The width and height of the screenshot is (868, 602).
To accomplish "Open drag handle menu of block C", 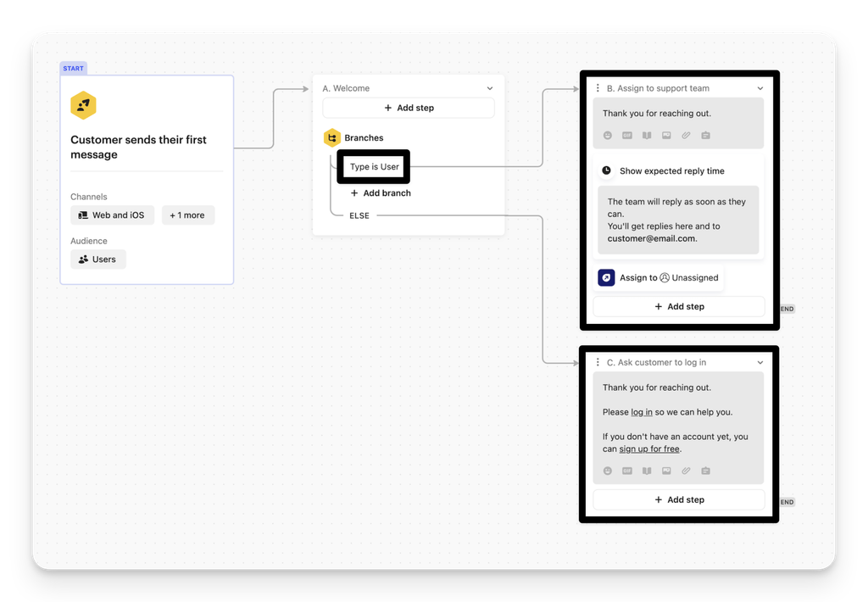I will 598,362.
